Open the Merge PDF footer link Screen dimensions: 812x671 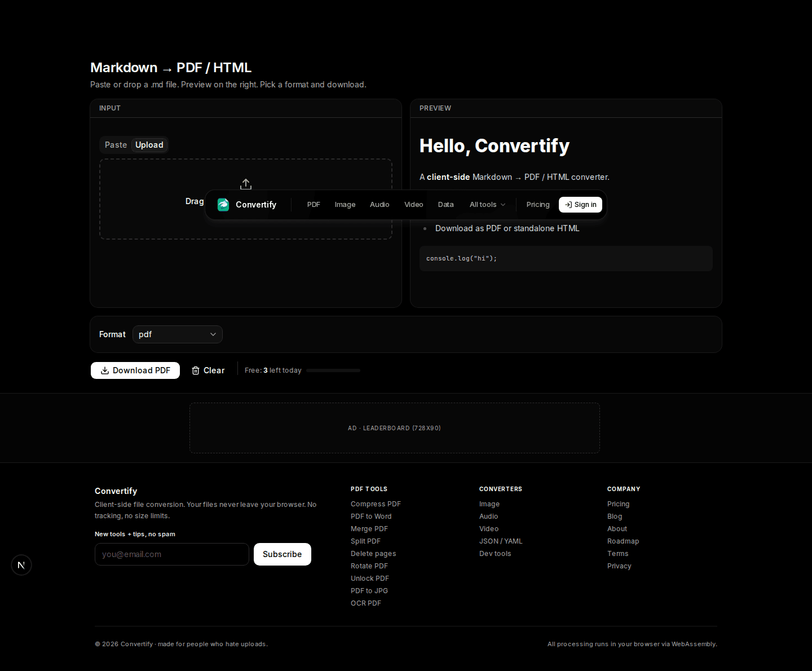(369, 529)
